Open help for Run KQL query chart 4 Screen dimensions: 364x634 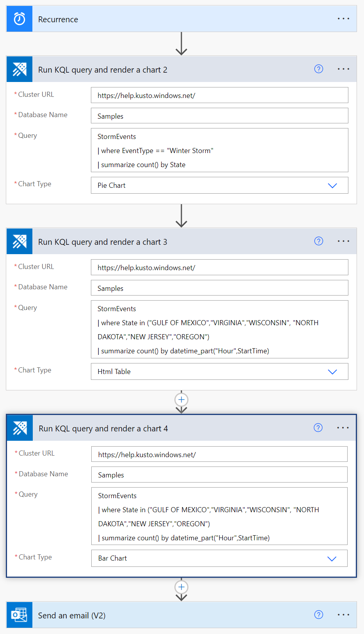pos(318,428)
